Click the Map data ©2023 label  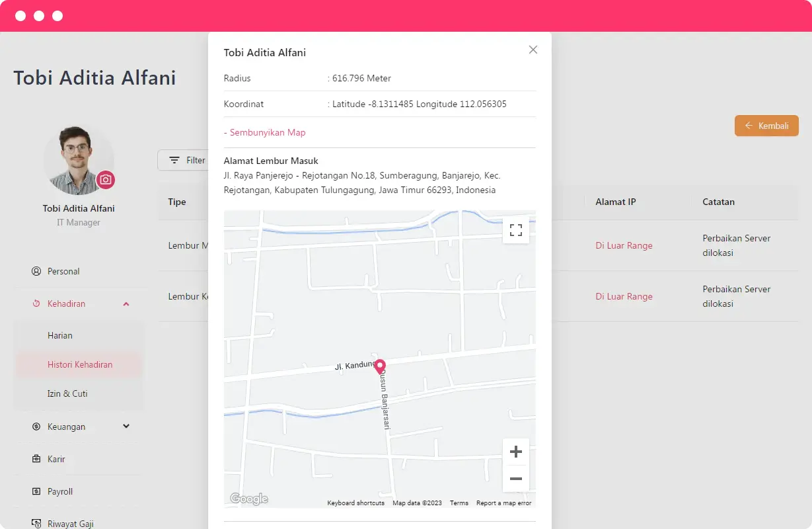(418, 503)
